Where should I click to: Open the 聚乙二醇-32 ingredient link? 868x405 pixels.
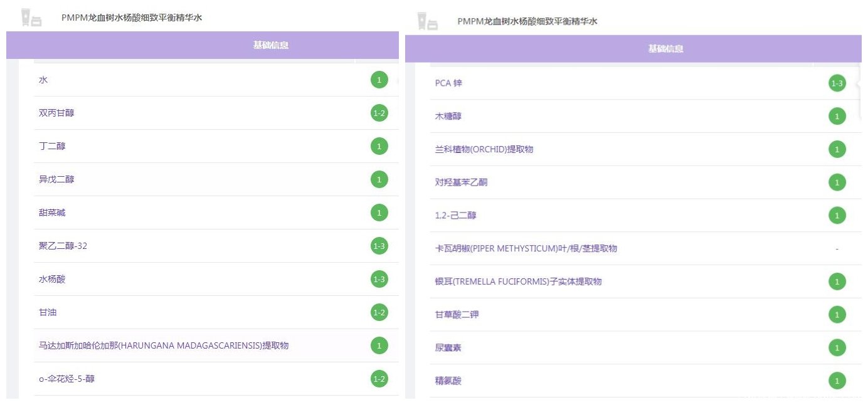pos(63,246)
